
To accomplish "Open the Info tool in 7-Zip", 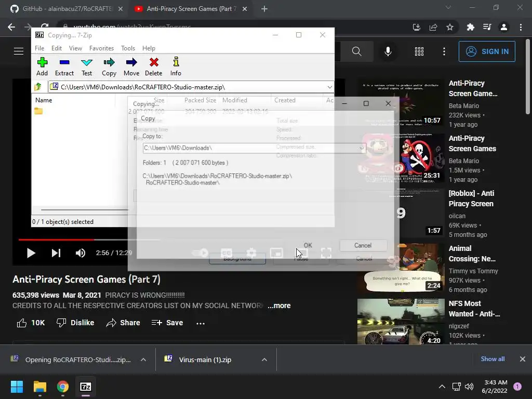I will click(176, 66).
